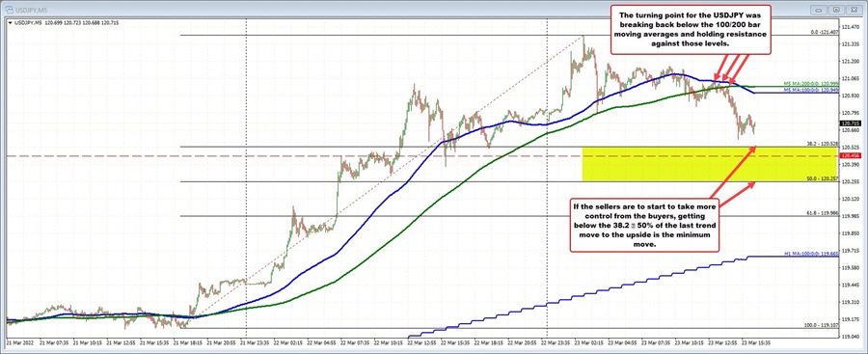Maximize the USDJPY,M5 chart window
This screenshot has height=354, width=868.
837,9
